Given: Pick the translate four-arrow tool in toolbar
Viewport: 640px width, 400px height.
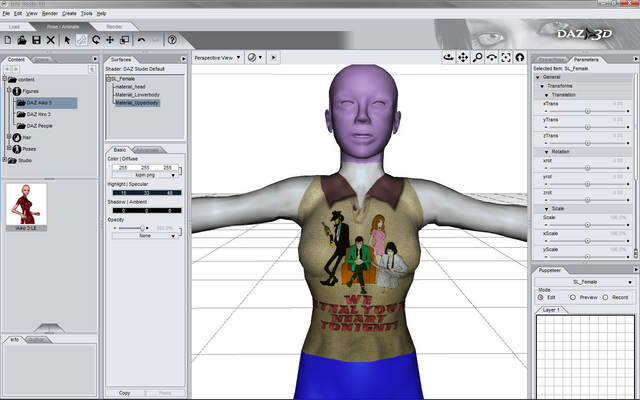Looking at the screenshot, I should click(110, 40).
